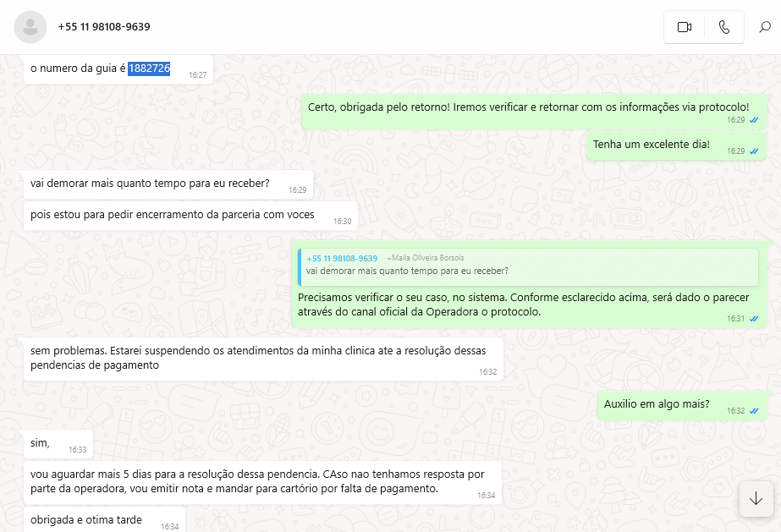The height and width of the screenshot is (532, 781).
Task: Click timestamp 16:27 on guide number message
Action: coord(198,75)
